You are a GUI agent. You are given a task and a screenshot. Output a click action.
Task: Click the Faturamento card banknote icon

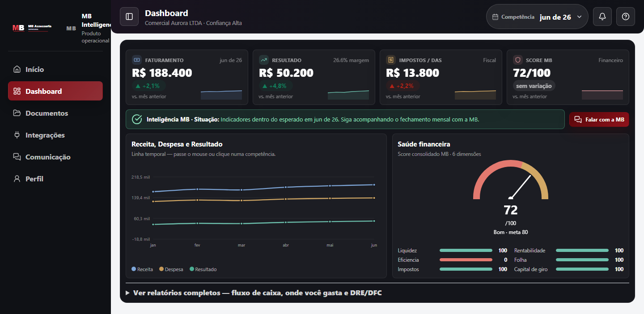click(x=137, y=60)
